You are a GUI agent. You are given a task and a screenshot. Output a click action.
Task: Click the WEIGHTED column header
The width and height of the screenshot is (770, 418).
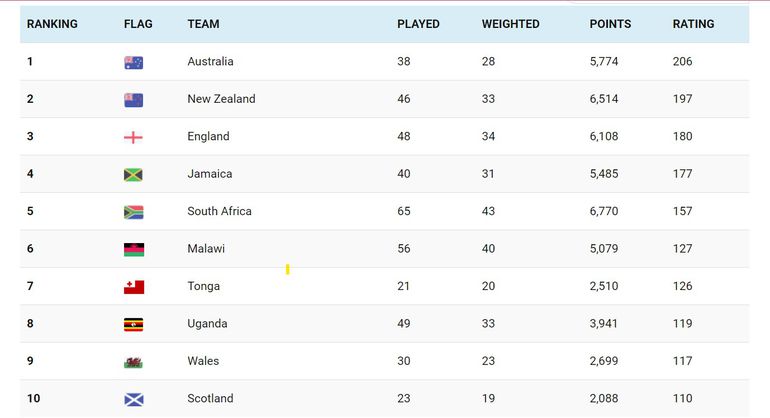tap(510, 24)
